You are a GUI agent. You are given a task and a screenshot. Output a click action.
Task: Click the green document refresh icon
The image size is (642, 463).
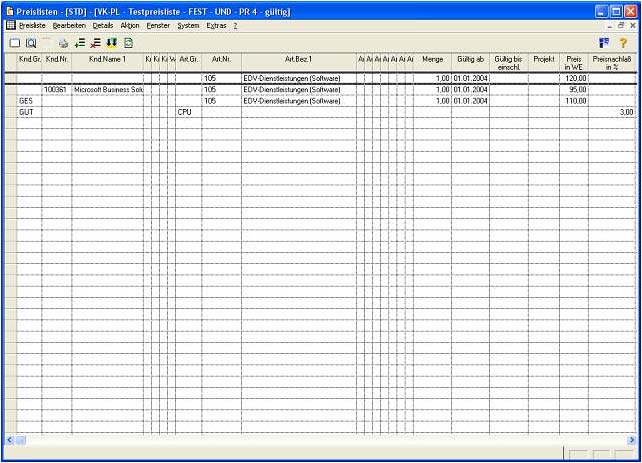pyautogui.click(x=128, y=43)
